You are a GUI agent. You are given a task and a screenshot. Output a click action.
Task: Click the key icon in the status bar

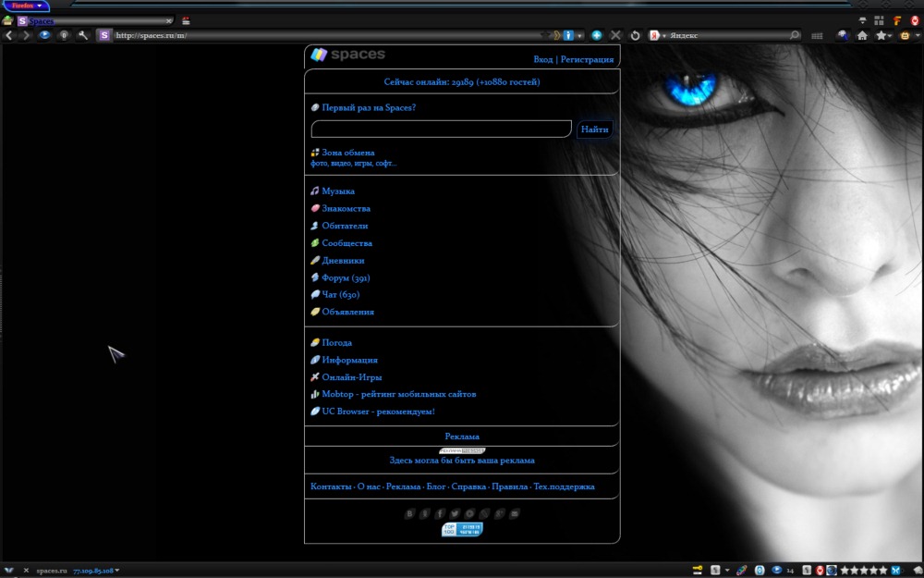point(699,571)
